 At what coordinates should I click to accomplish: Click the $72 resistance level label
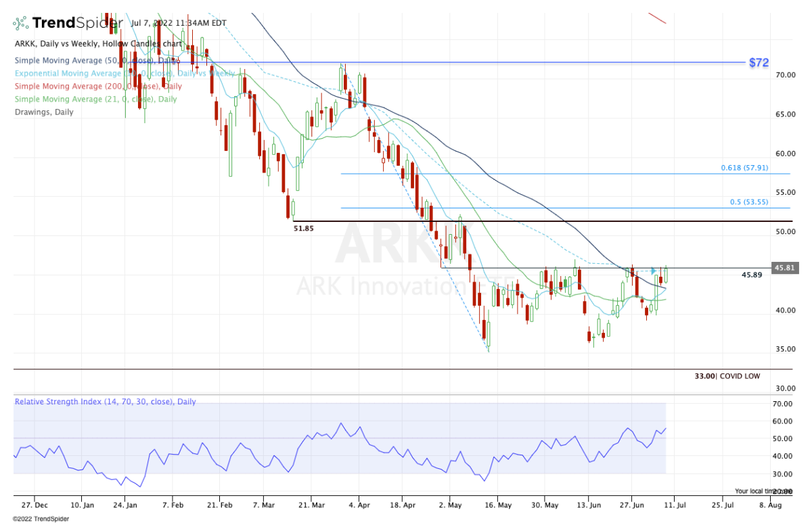tap(759, 62)
